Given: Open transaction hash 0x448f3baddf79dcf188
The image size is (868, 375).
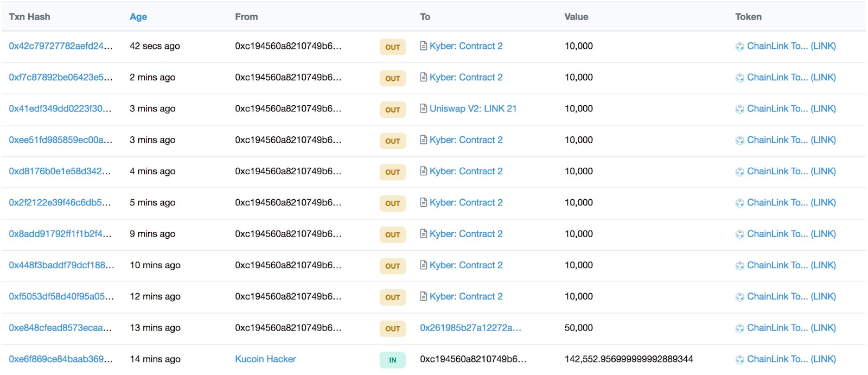Looking at the screenshot, I should [x=61, y=265].
